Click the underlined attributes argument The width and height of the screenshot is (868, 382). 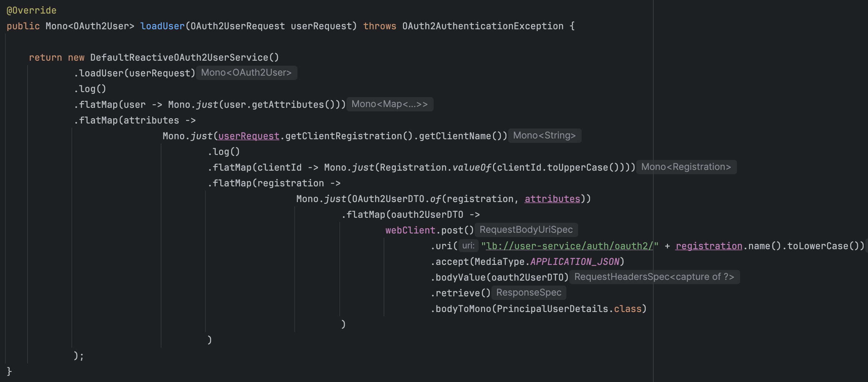[x=552, y=199]
